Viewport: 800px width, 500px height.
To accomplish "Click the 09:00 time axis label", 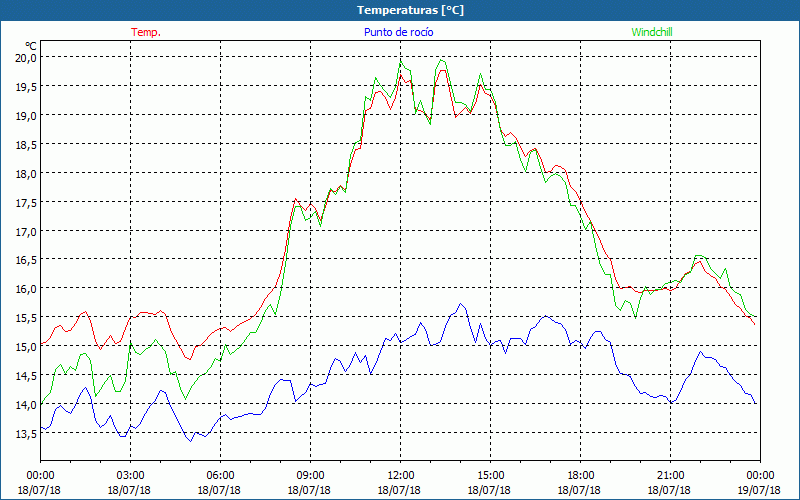I will pos(310,476).
